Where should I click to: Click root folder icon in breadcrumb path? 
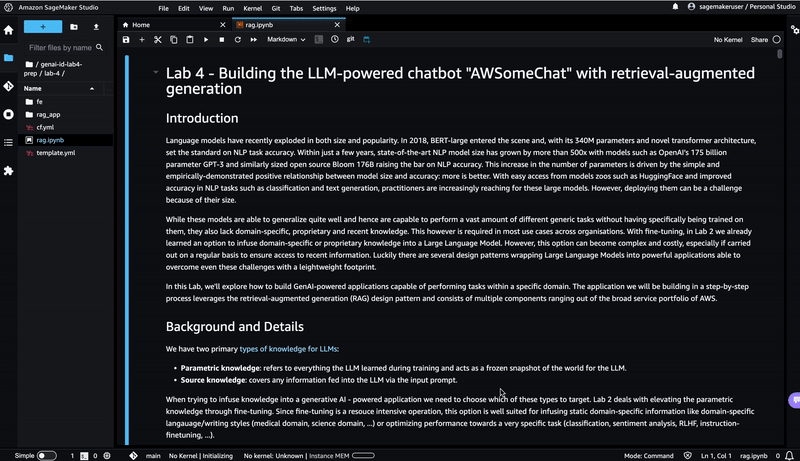29,64
